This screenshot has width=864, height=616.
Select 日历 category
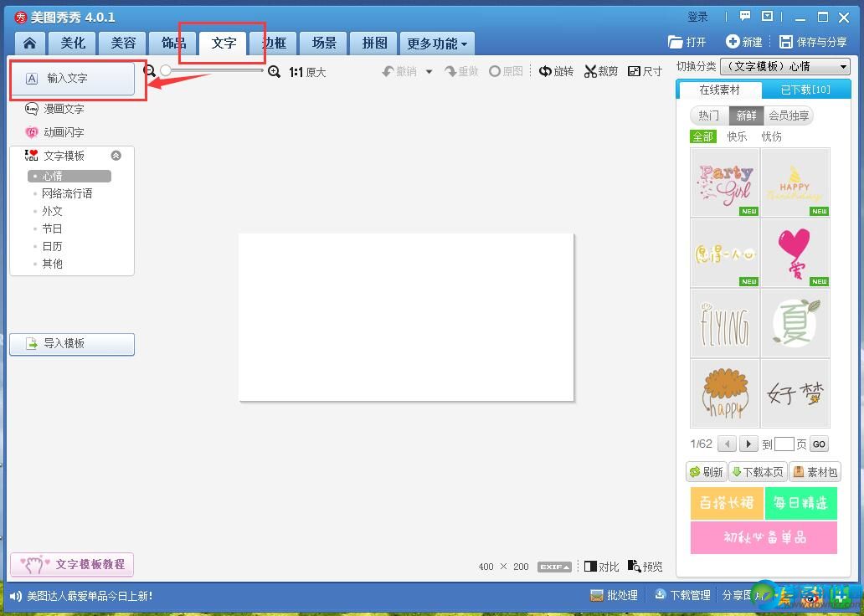click(x=52, y=246)
